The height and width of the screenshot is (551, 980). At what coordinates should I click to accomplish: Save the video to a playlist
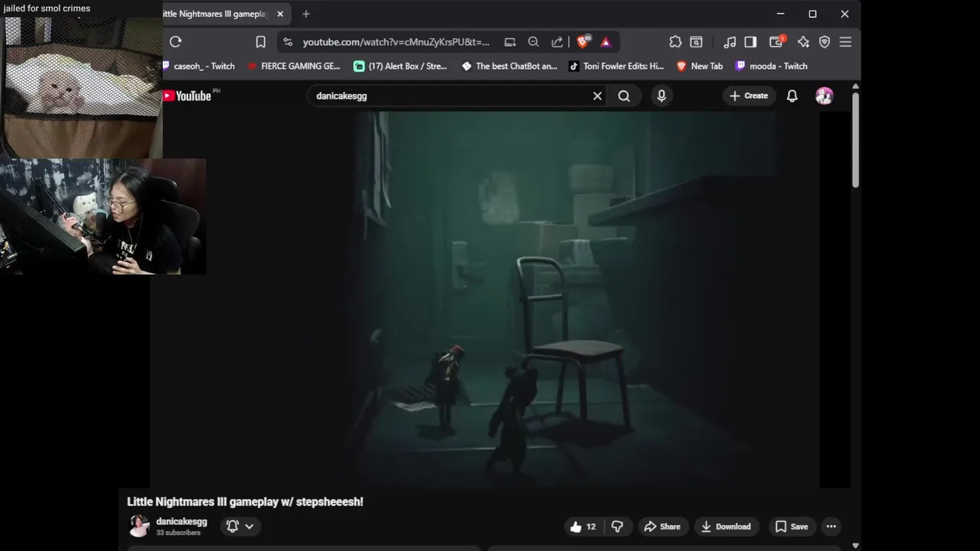pyautogui.click(x=792, y=527)
